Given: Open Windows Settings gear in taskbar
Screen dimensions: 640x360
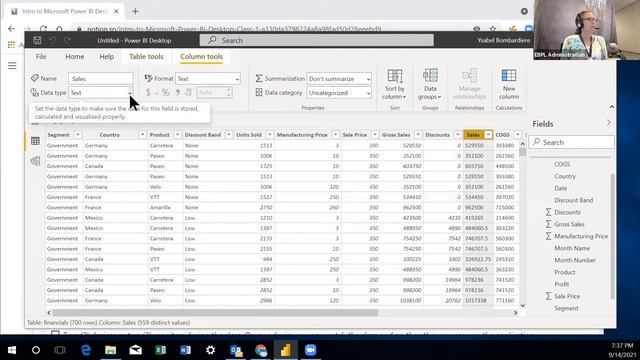Looking at the screenshot, I should (210, 350).
